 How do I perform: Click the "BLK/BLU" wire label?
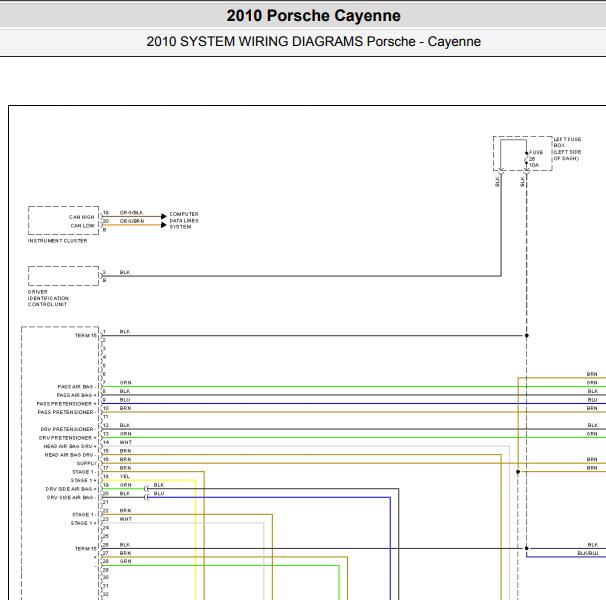pos(587,553)
